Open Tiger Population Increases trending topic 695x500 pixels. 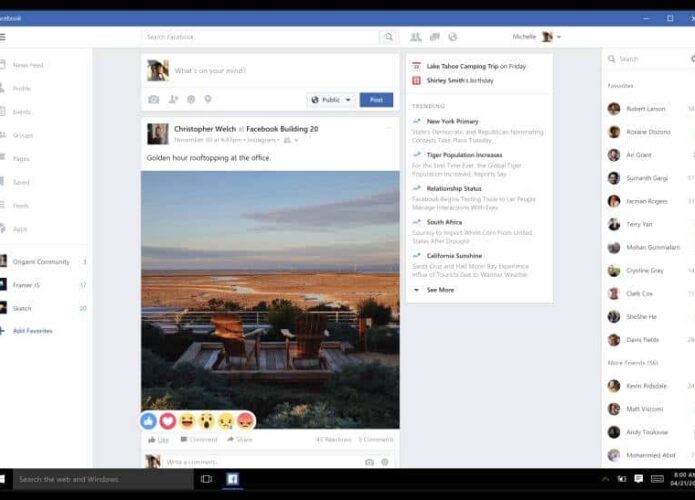point(465,155)
